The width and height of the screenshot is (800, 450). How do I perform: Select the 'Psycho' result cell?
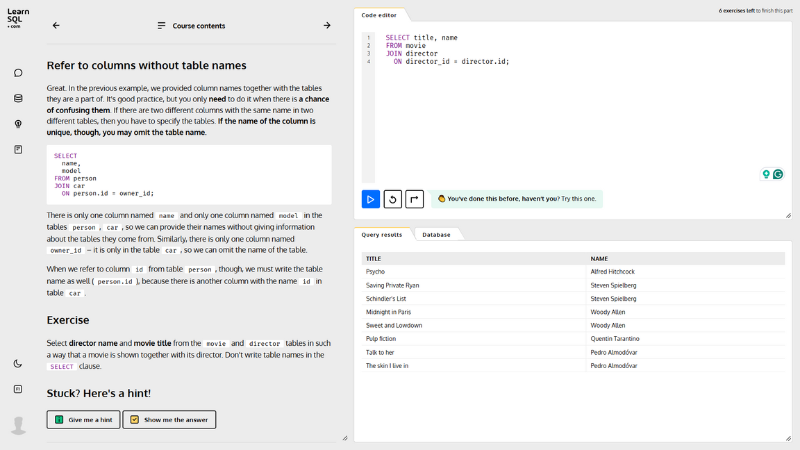click(474, 272)
